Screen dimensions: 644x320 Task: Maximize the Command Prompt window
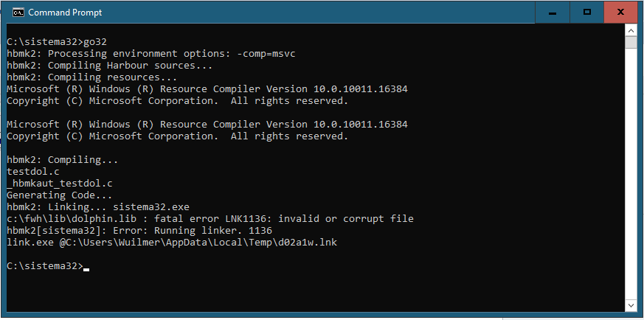coord(587,13)
